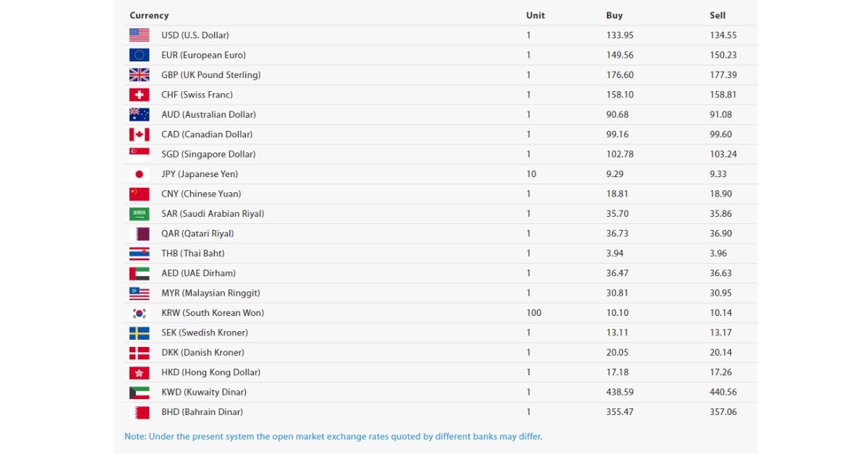This screenshot has width=868, height=454.
Task: Select the Hong Kong flag icon
Action: point(140,372)
